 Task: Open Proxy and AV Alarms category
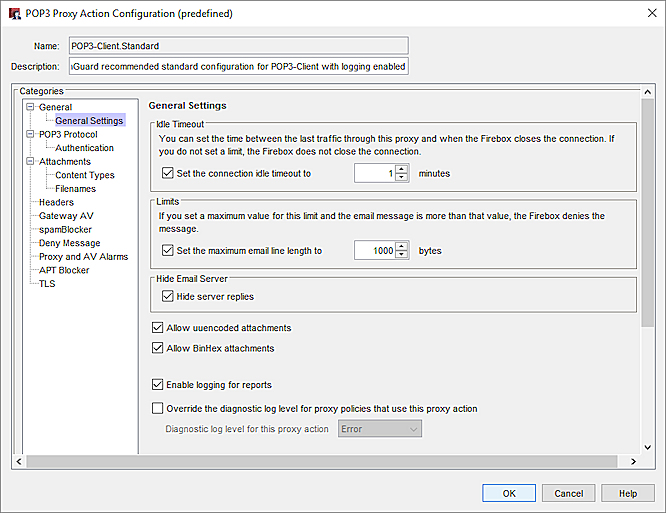tap(84, 256)
